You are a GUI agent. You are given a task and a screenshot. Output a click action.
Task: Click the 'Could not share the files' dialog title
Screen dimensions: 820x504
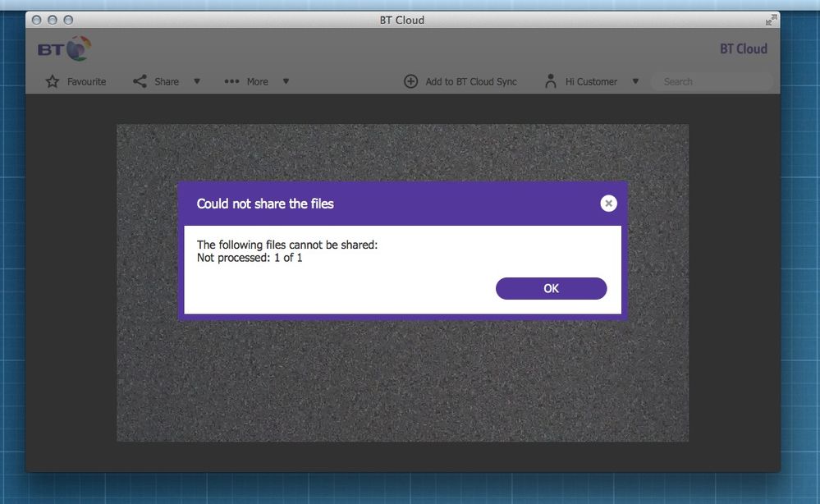pyautogui.click(x=265, y=204)
